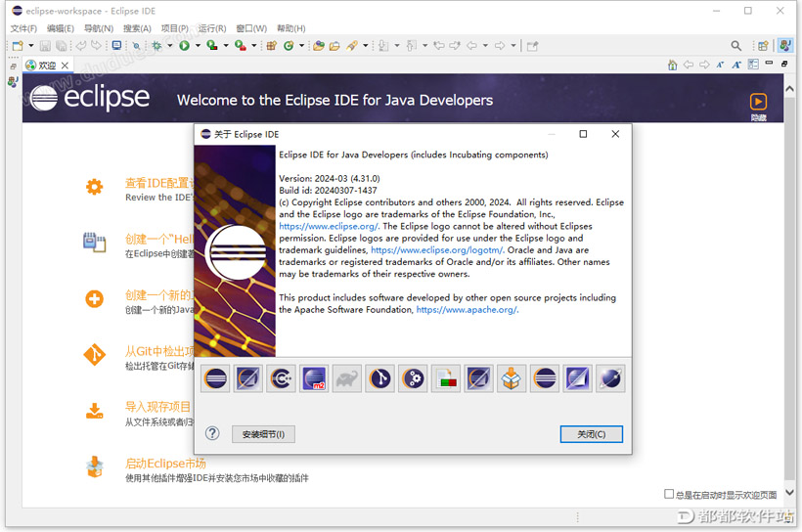This screenshot has height=532, width=802.
Task: Click the first Eclipse platform feature icon
Action: click(215, 379)
